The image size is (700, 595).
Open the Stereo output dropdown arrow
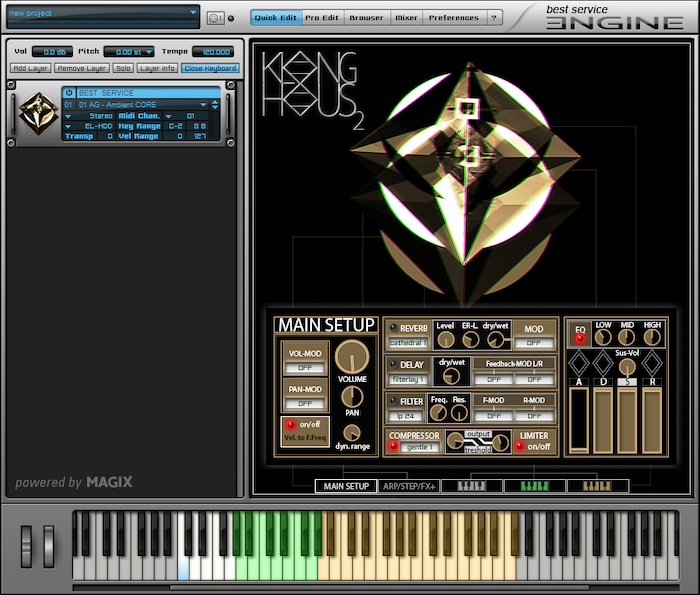pyautogui.click(x=68, y=116)
